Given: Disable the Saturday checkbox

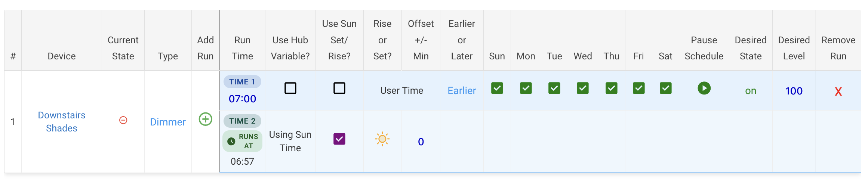Looking at the screenshot, I should click(665, 88).
